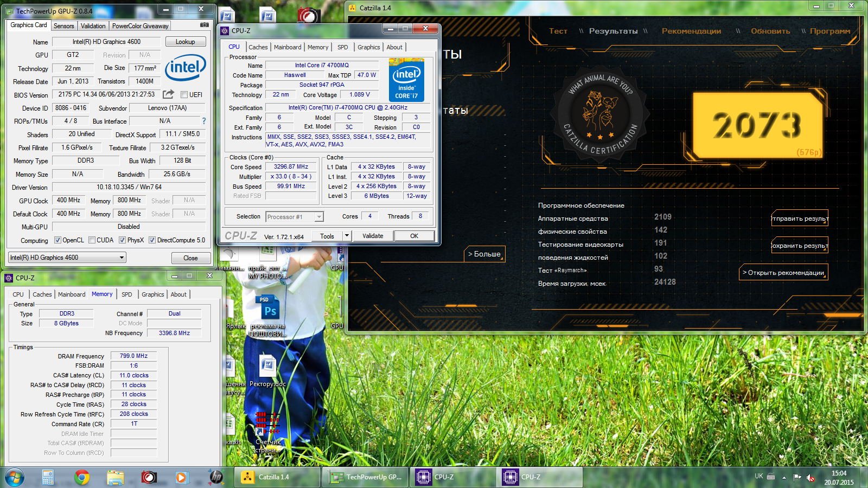Viewport: 868px width, 488px height.
Task: Open the Processor #1 selection dropdown
Action: point(295,217)
